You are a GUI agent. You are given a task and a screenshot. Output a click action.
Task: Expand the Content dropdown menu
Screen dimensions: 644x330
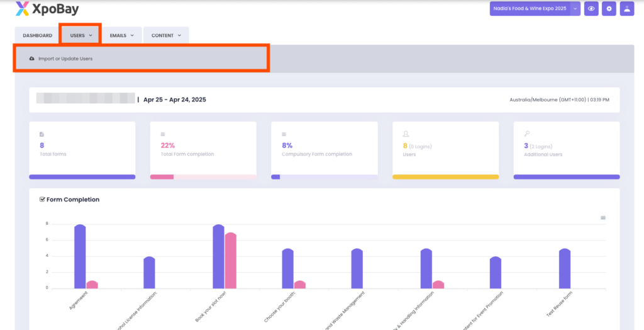click(x=166, y=36)
